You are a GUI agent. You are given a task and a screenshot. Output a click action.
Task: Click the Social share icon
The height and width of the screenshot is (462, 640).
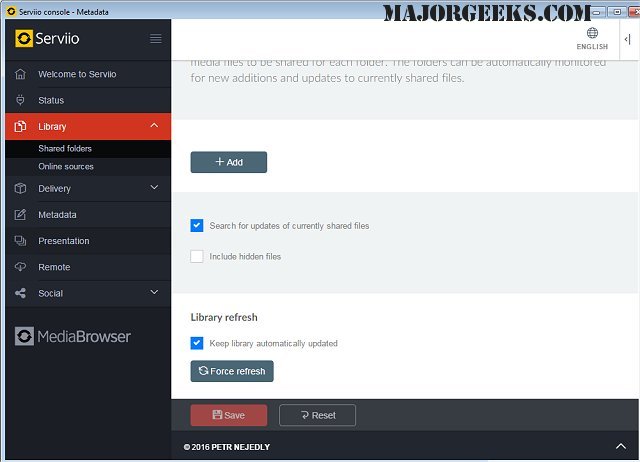pos(20,293)
